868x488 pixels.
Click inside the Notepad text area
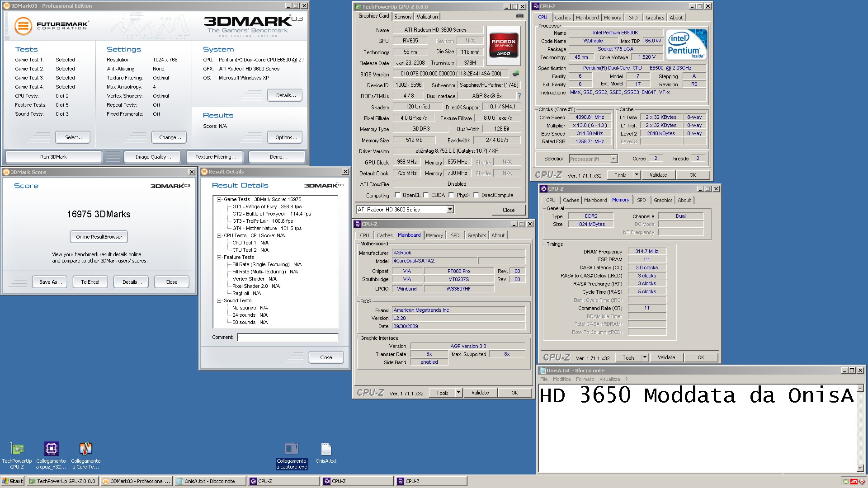tap(697, 429)
